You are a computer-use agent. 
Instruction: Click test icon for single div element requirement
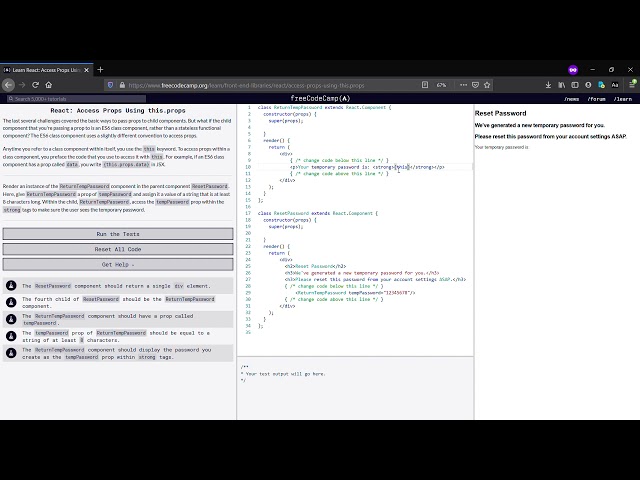pyautogui.click(x=11, y=286)
